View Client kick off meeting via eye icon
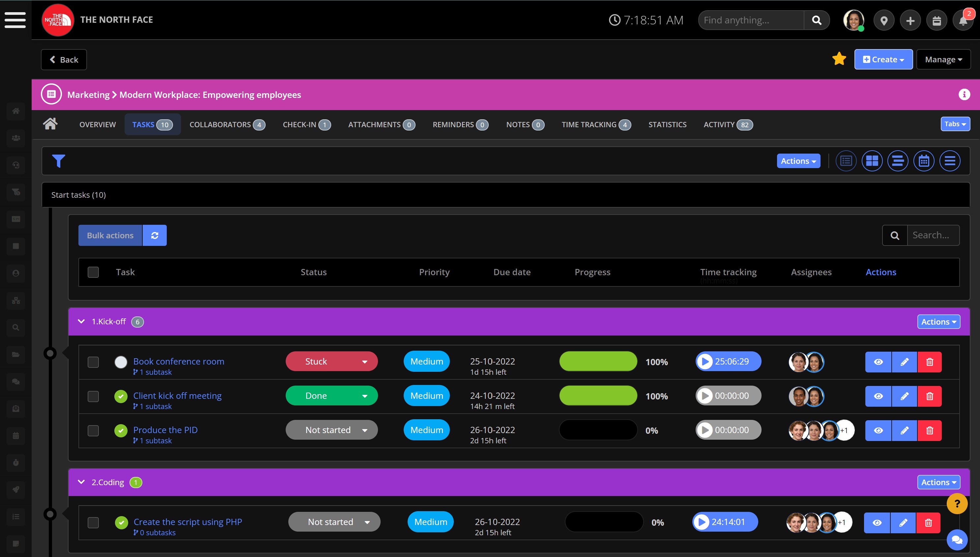 tap(878, 396)
